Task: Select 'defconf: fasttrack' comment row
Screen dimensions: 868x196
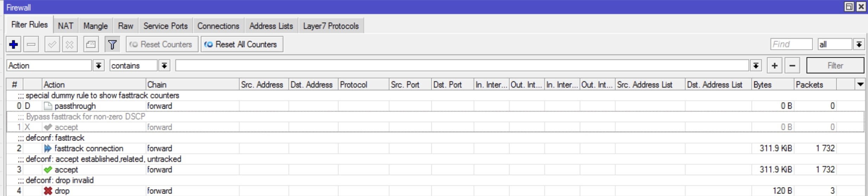Action: (x=55, y=138)
